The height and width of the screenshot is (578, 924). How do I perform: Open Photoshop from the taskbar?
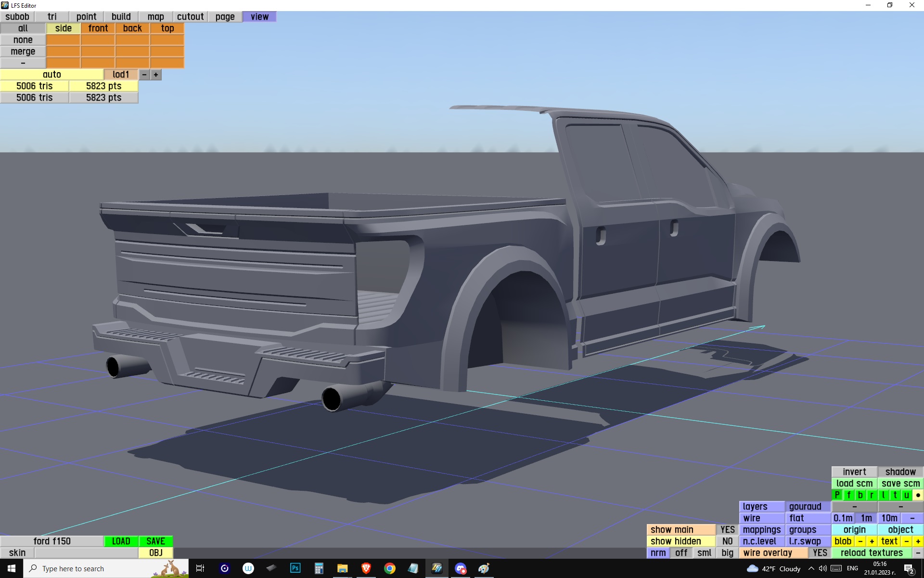295,568
